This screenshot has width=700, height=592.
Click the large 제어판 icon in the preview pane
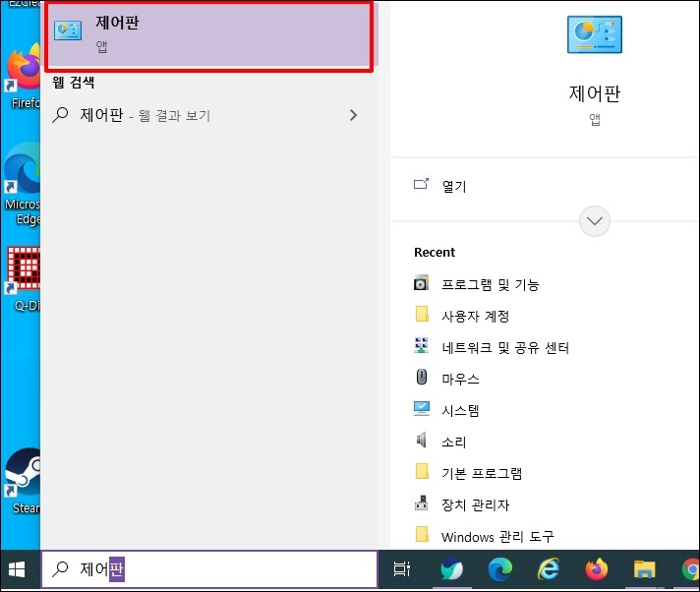click(x=594, y=34)
